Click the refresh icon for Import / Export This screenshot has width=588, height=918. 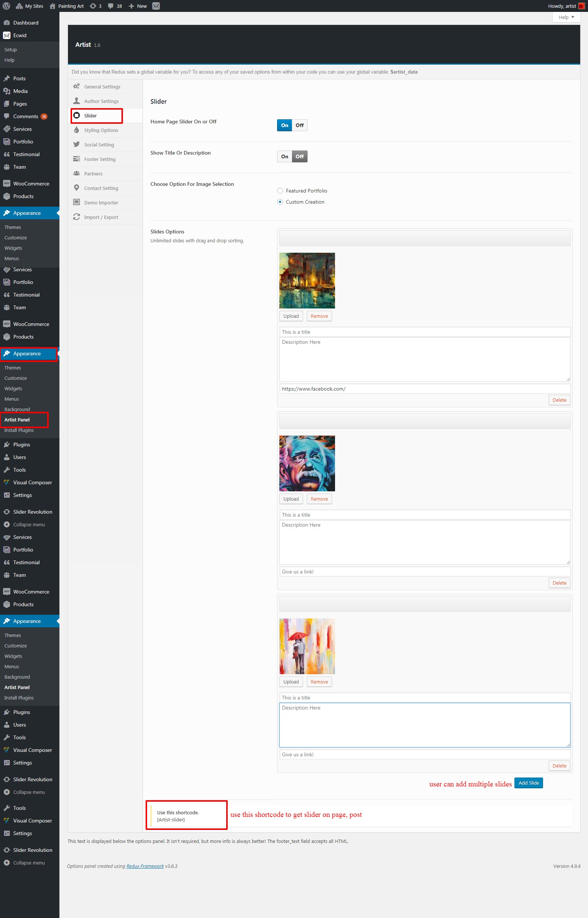(77, 217)
